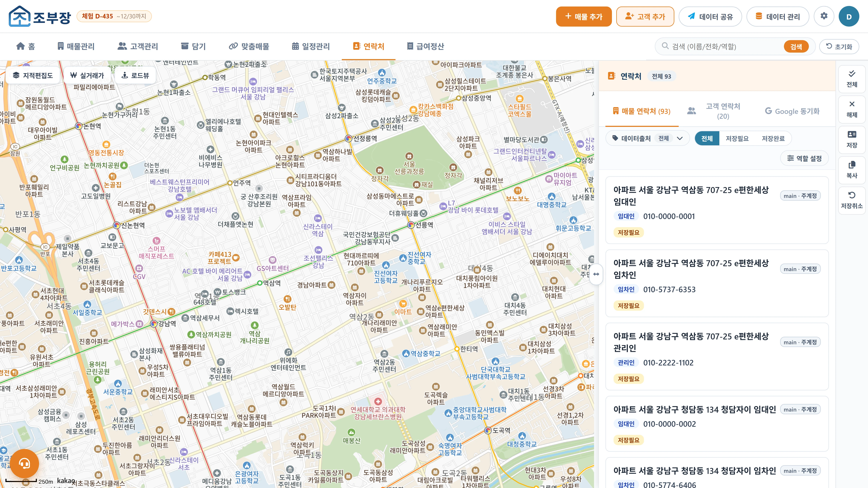Toggle the 지적편집도 map layer
Image resolution: width=868 pixels, height=488 pixels.
33,75
